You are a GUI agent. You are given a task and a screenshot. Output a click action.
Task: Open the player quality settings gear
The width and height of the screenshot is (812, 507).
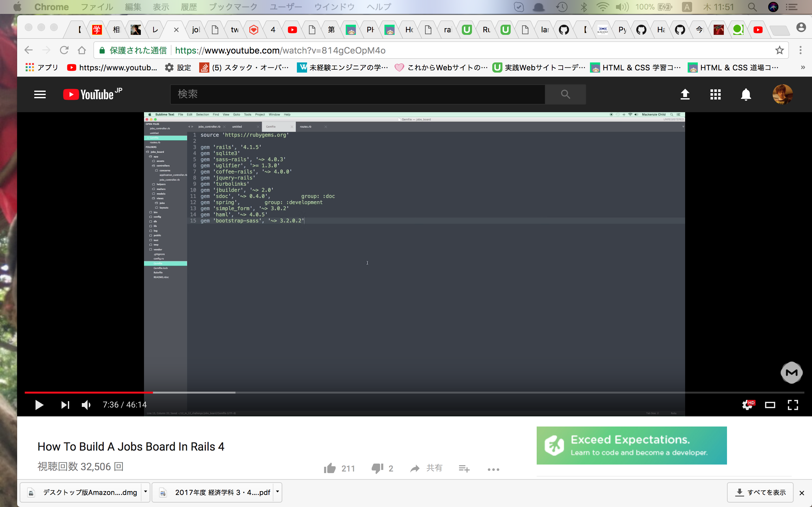click(748, 405)
